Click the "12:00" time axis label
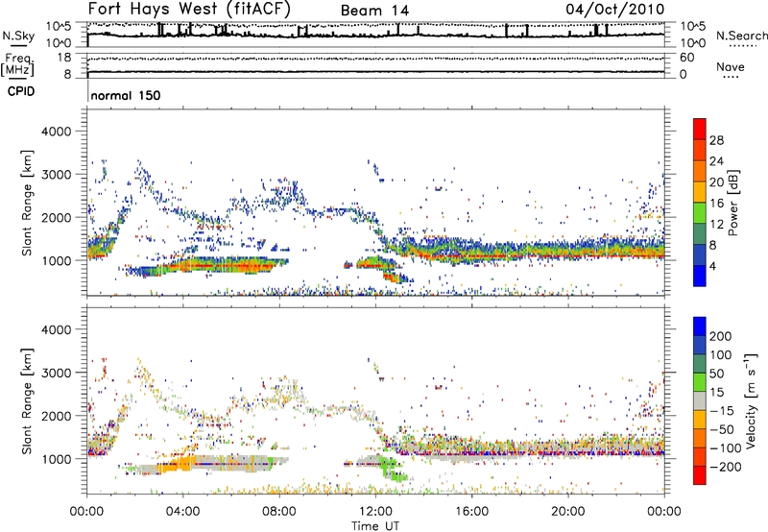Screen dimensions: 768x532 (x=375, y=512)
